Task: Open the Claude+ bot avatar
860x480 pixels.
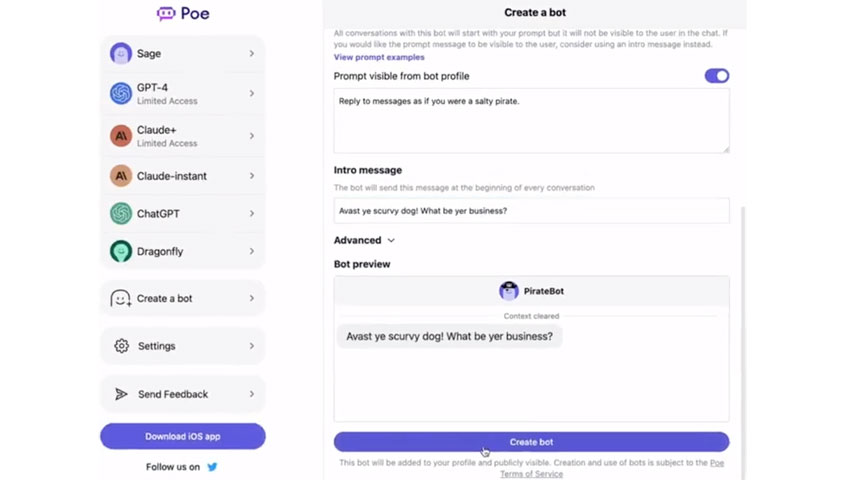Action: [121, 135]
